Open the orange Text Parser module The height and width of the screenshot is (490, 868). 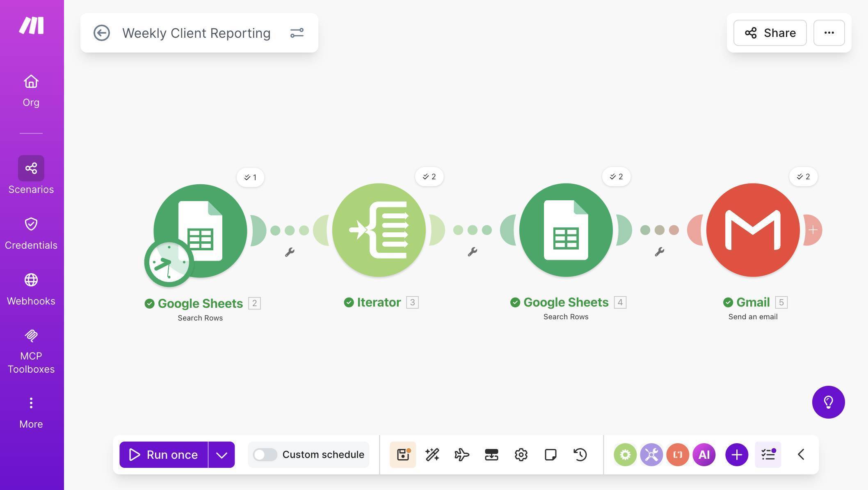(x=677, y=454)
